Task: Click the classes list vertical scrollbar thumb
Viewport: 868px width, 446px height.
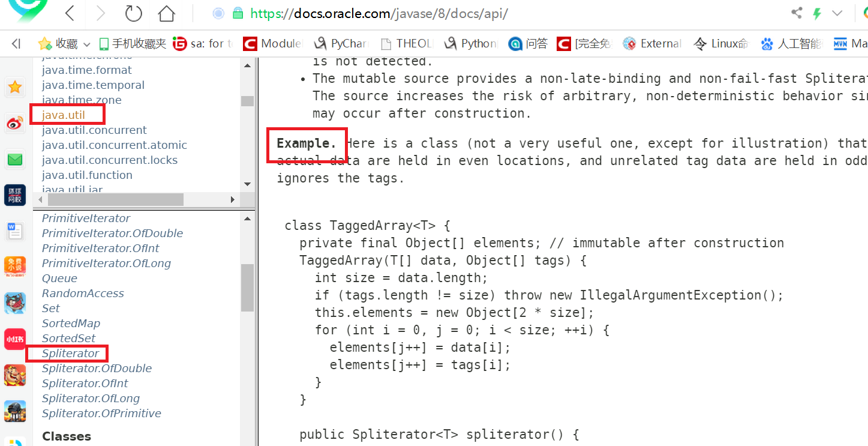Action: [x=247, y=288]
